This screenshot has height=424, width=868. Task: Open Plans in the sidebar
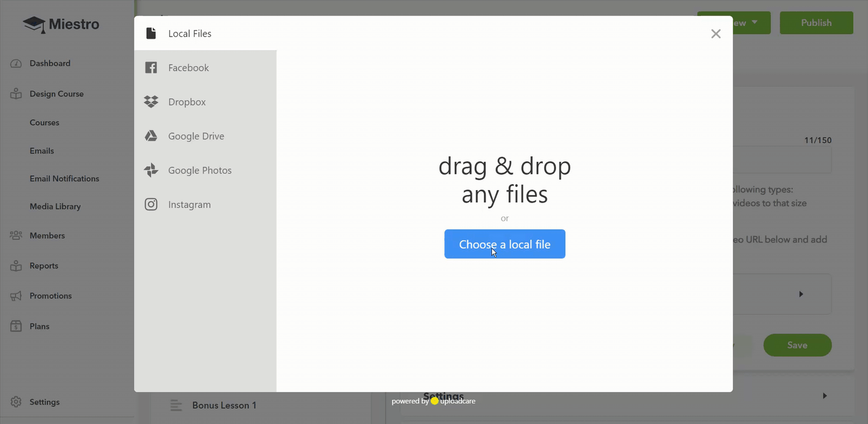(39, 326)
